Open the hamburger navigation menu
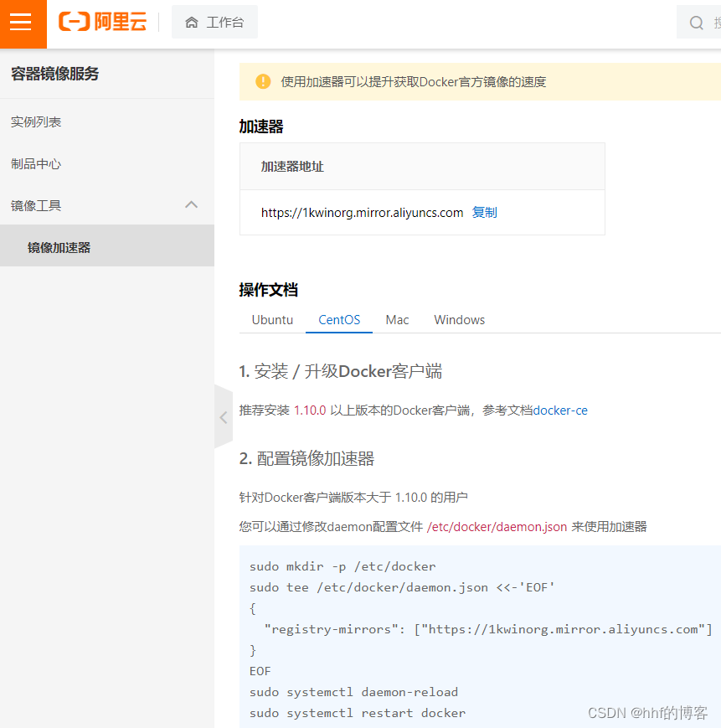The image size is (721, 728). click(x=22, y=23)
